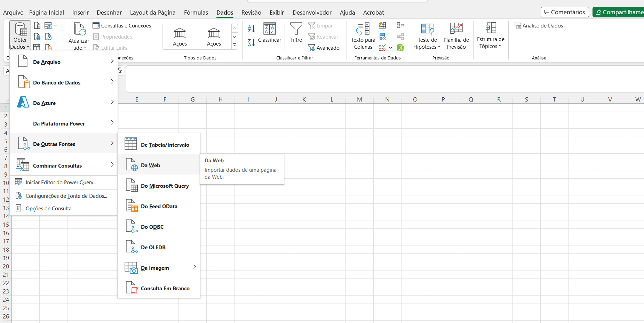The height and width of the screenshot is (323, 644).
Task: Open the Data Validation dropdown arrow
Action: [390, 48]
